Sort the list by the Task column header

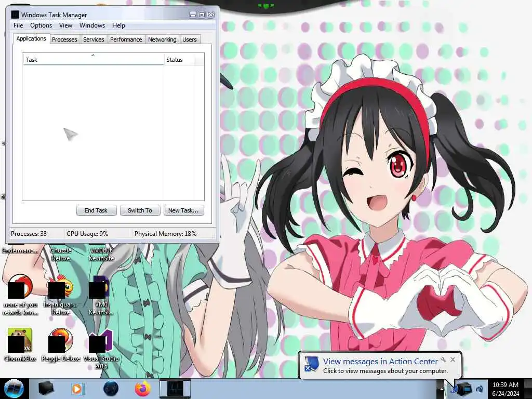(94, 60)
